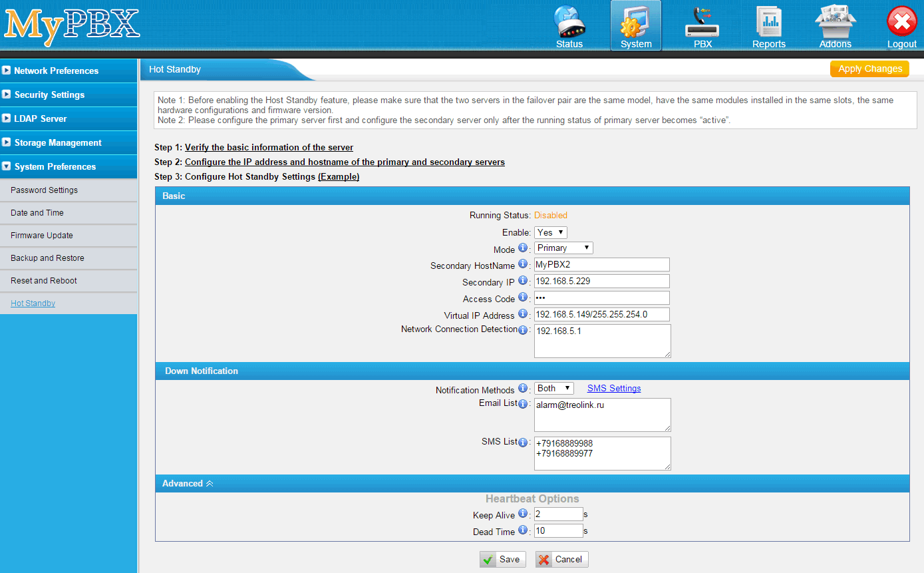The height and width of the screenshot is (573, 924).
Task: Open the Enable dropdown
Action: pyautogui.click(x=551, y=232)
